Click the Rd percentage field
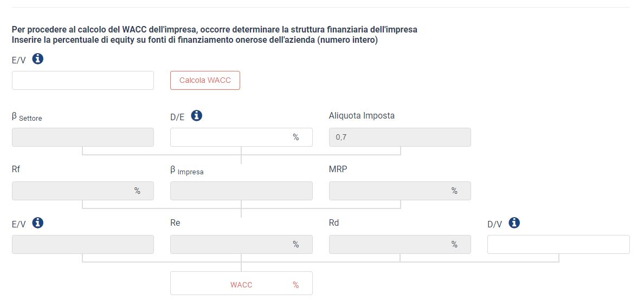 [x=400, y=244]
